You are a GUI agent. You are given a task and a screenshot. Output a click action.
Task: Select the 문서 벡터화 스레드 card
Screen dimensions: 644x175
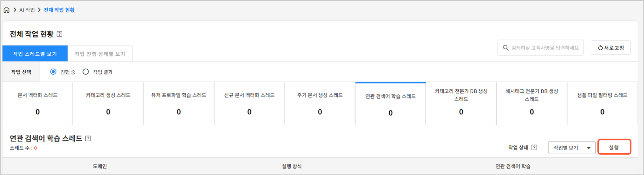(38, 103)
